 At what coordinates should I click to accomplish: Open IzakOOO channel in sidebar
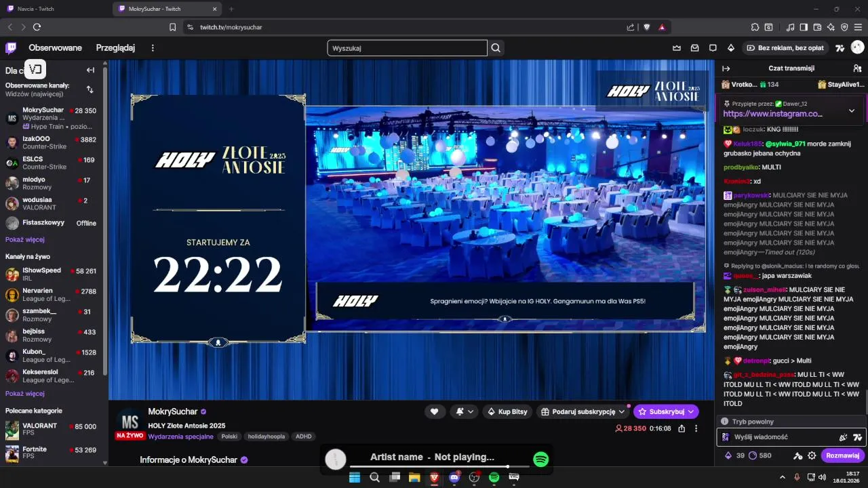click(52, 142)
